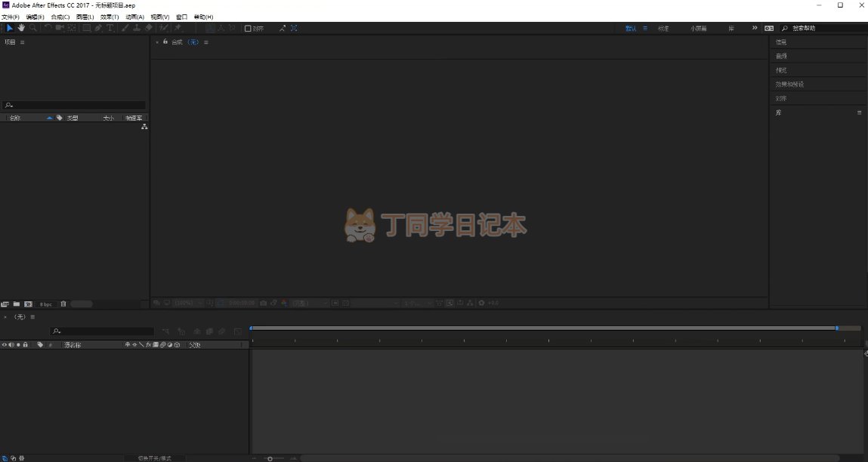Image resolution: width=868 pixels, height=462 pixels.
Task: Open the project flowchart view icon
Action: pos(144,127)
